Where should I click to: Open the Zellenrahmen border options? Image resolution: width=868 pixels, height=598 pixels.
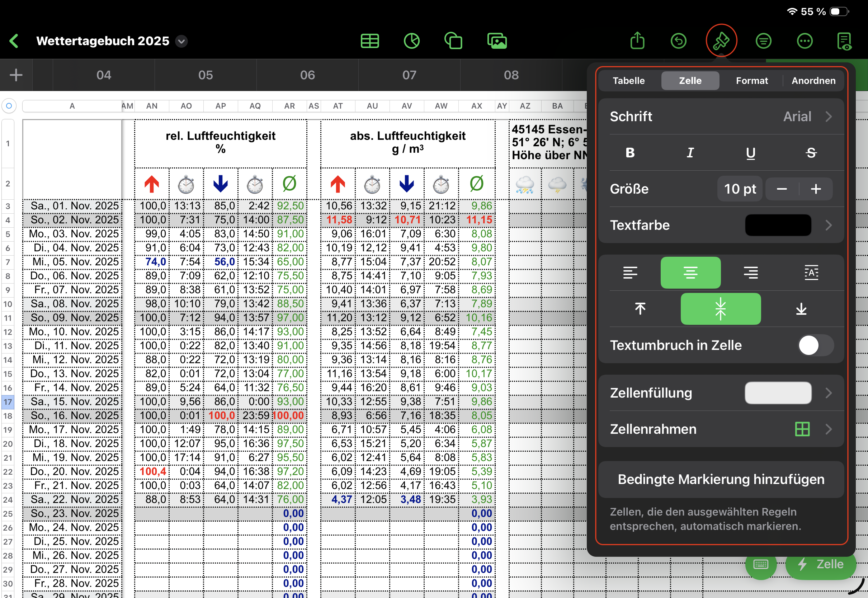(721, 429)
